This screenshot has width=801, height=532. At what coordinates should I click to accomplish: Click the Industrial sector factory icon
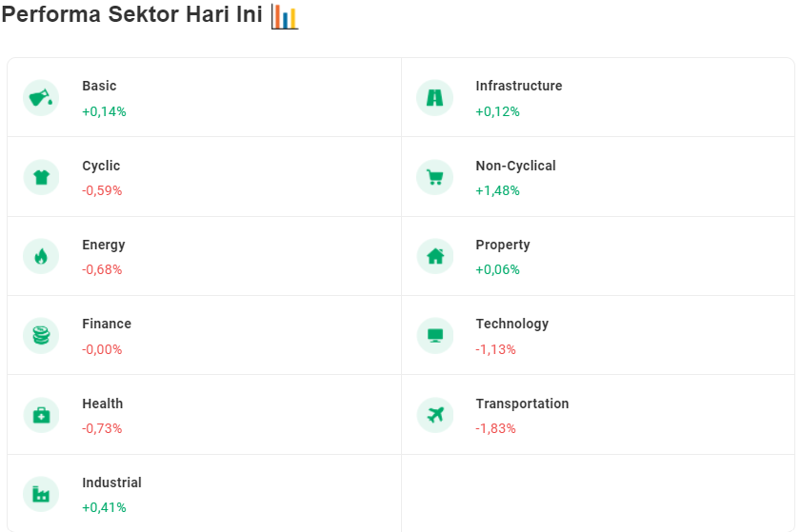41,494
